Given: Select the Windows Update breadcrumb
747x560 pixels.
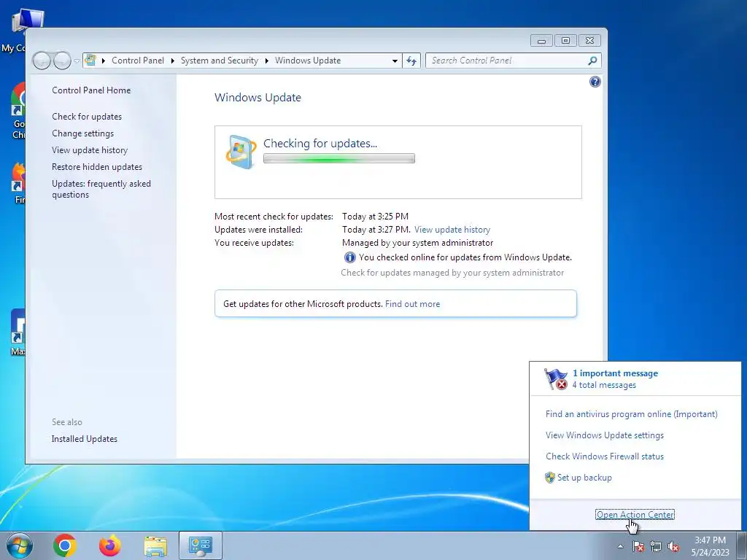Looking at the screenshot, I should click(x=308, y=61).
